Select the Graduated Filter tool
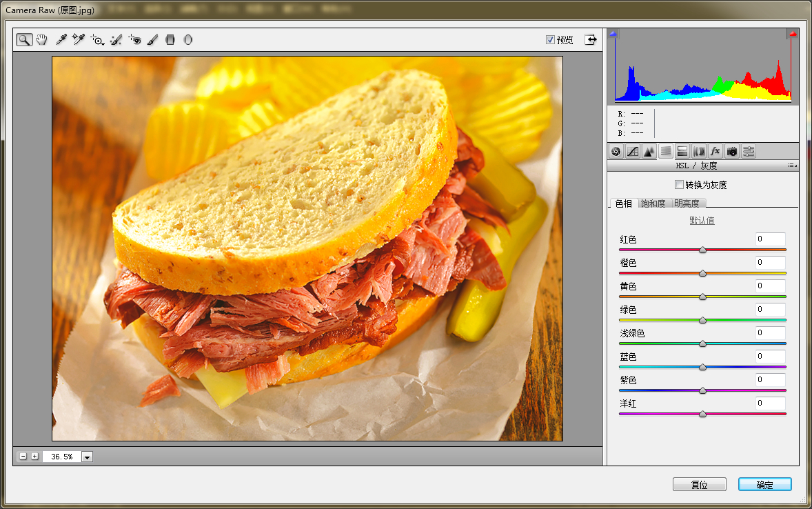Image resolution: width=812 pixels, height=509 pixels. (170, 39)
